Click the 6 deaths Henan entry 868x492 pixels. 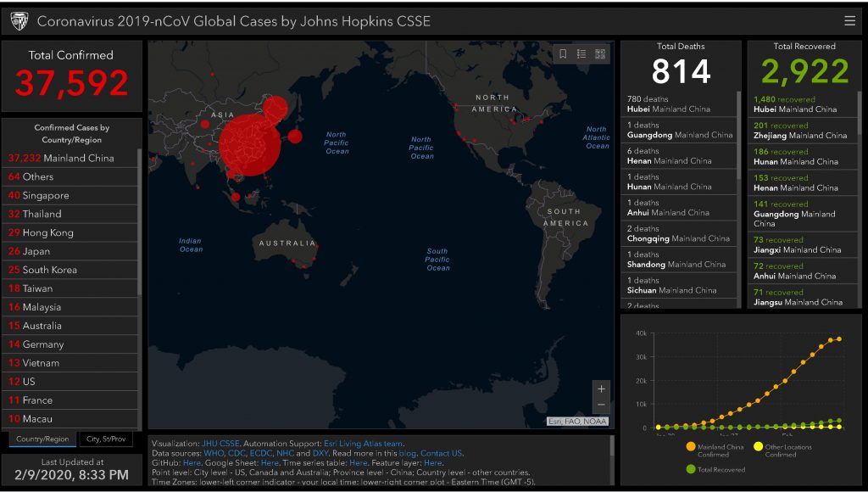coord(679,156)
